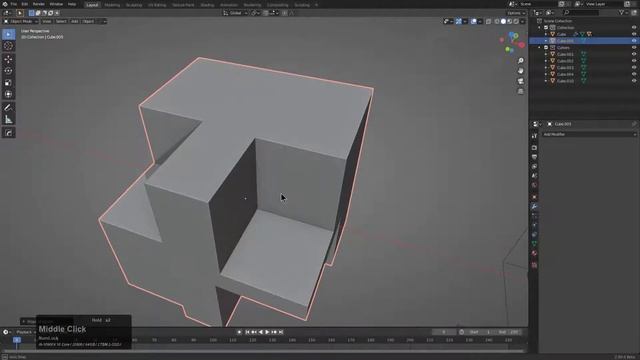Collapse the Cutters collection in outliner
The height and width of the screenshot is (360, 640).
540,48
